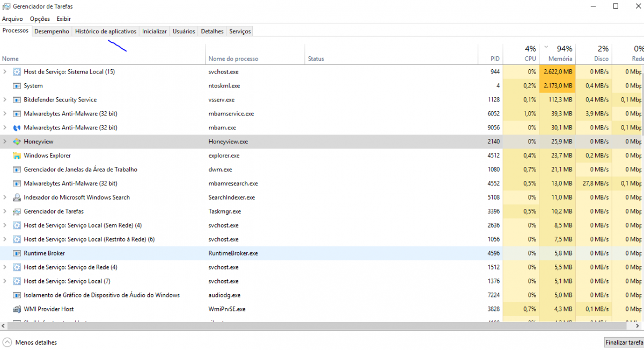This screenshot has height=350, width=644.
Task: Select the Honeyview app icon
Action: (x=17, y=142)
